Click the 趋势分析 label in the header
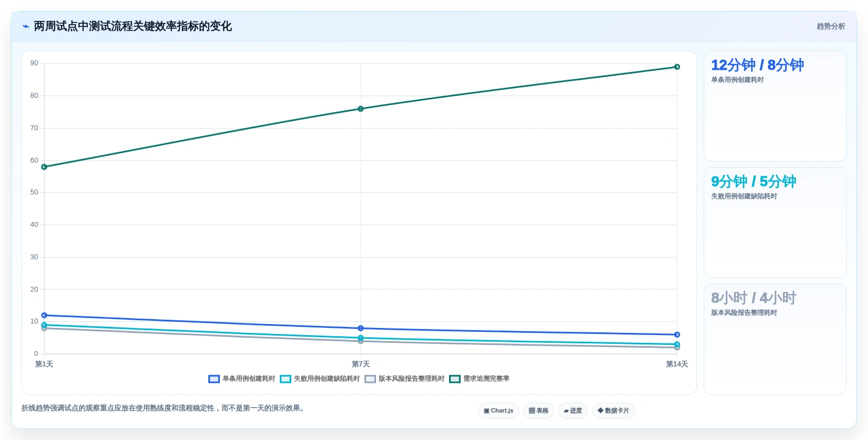Viewport: 868px width, 440px height. click(831, 26)
